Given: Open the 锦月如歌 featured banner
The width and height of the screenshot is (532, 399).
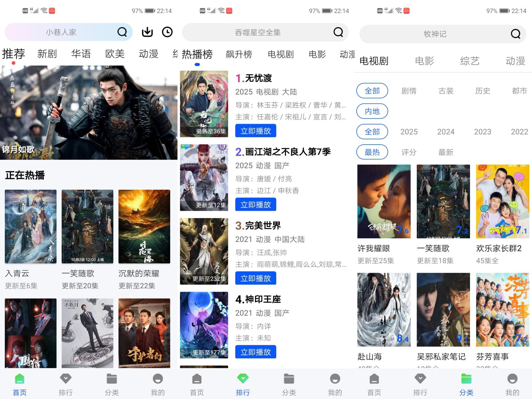Looking at the screenshot, I should [x=89, y=112].
